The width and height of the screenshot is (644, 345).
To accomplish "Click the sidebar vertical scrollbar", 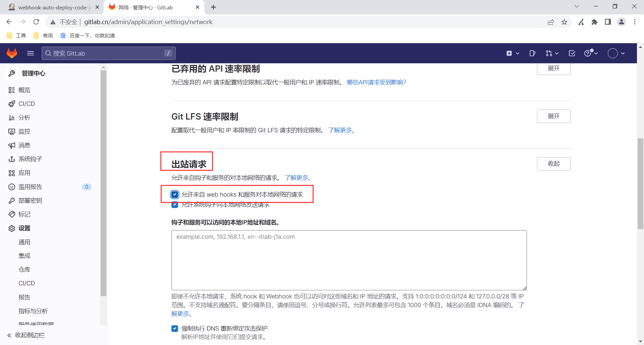I will (103, 183).
